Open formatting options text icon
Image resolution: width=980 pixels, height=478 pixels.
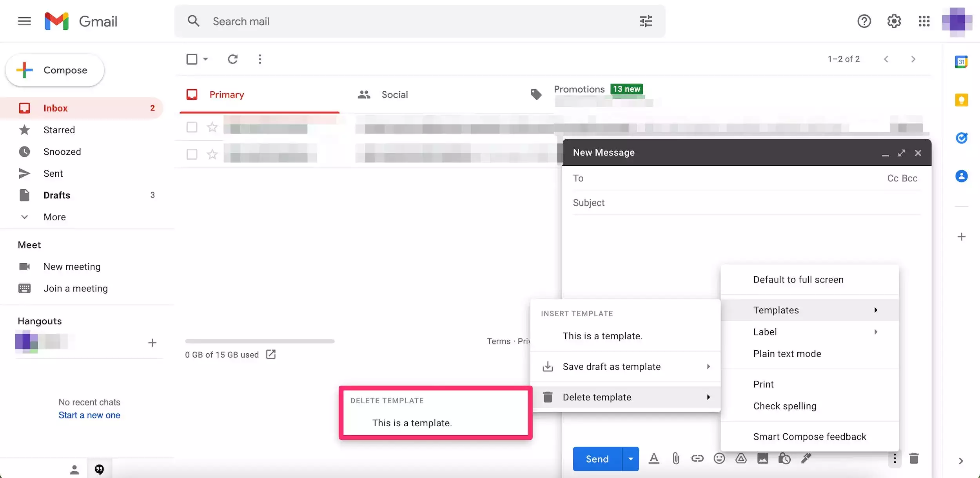(x=654, y=458)
